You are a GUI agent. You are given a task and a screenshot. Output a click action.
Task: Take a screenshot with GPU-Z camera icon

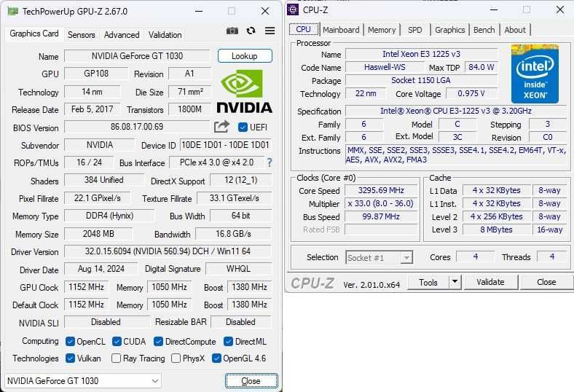coord(232,31)
